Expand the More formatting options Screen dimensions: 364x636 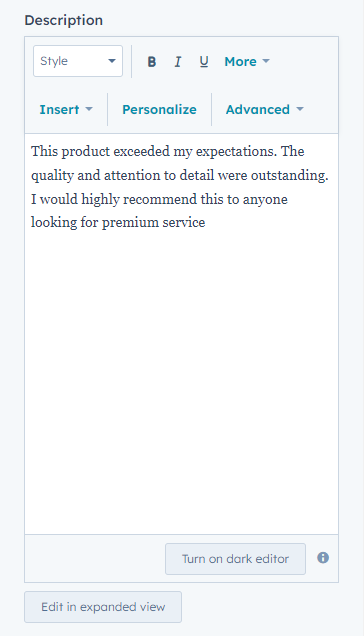[247, 62]
